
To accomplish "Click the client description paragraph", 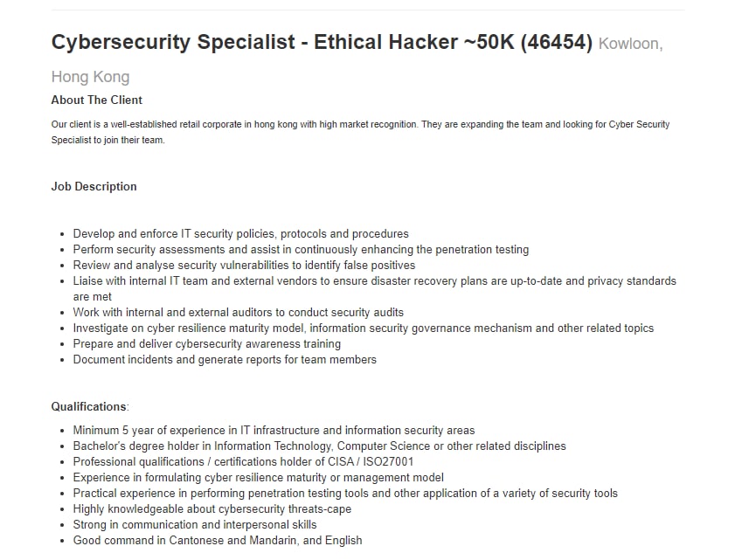I will click(360, 132).
